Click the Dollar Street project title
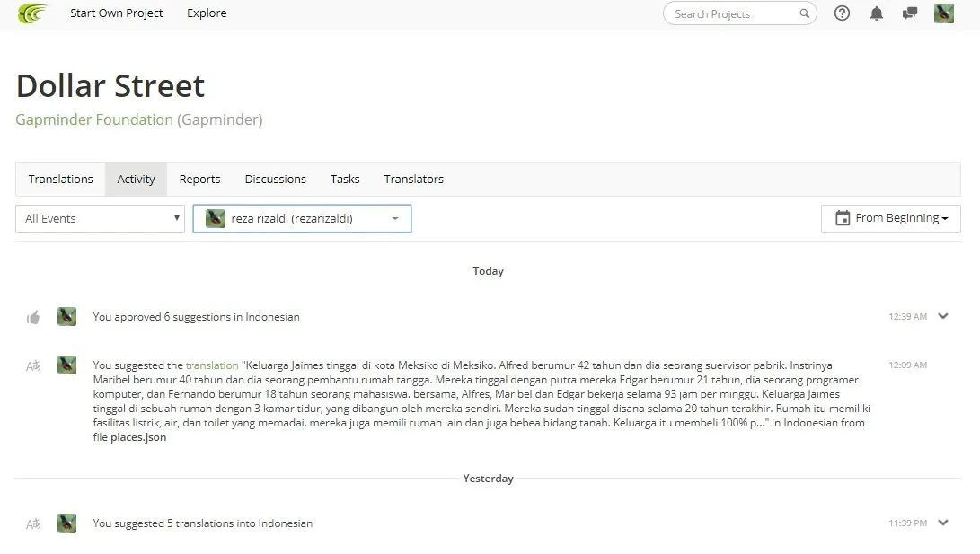The width and height of the screenshot is (980, 554). 110,85
